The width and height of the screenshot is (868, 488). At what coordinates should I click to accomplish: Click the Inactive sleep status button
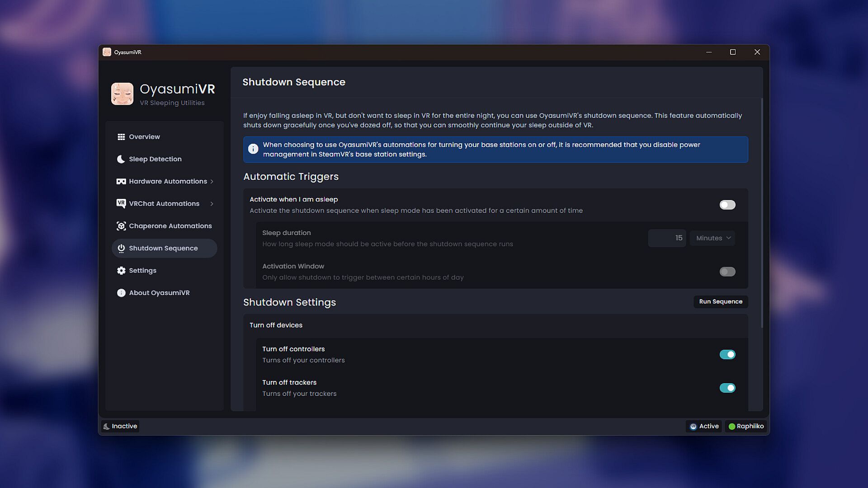click(120, 426)
